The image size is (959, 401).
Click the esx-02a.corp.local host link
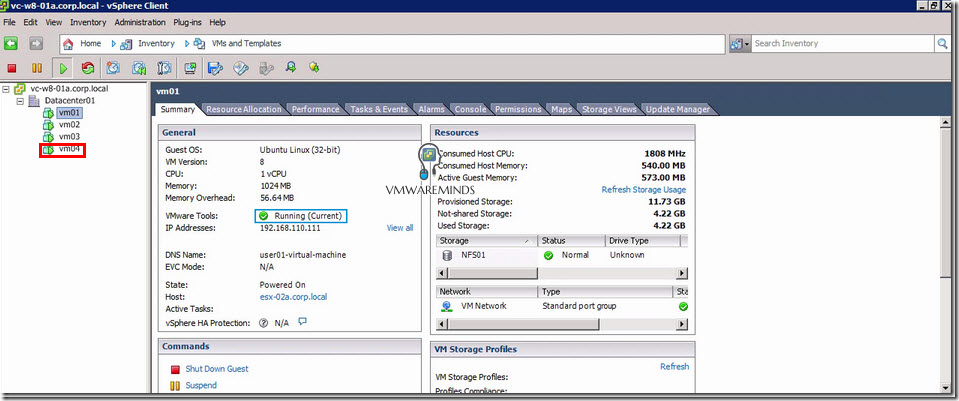(293, 297)
